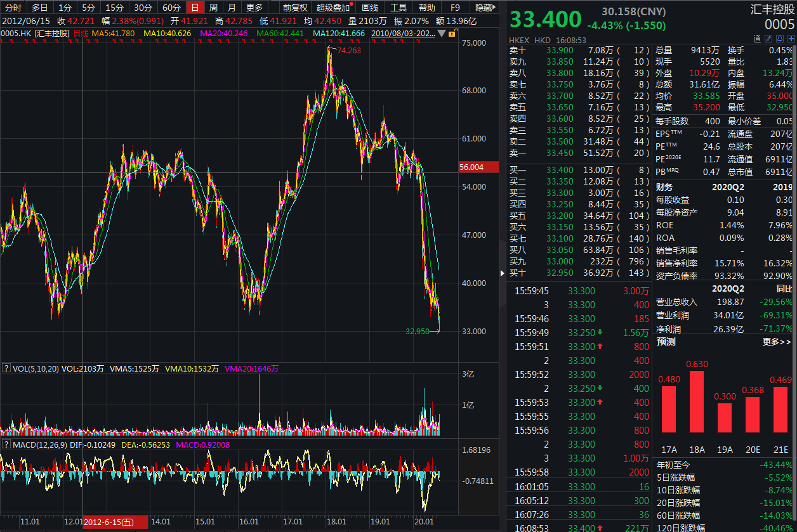Expand the 更多 periods menu
The width and height of the screenshot is (797, 532).
(x=254, y=8)
